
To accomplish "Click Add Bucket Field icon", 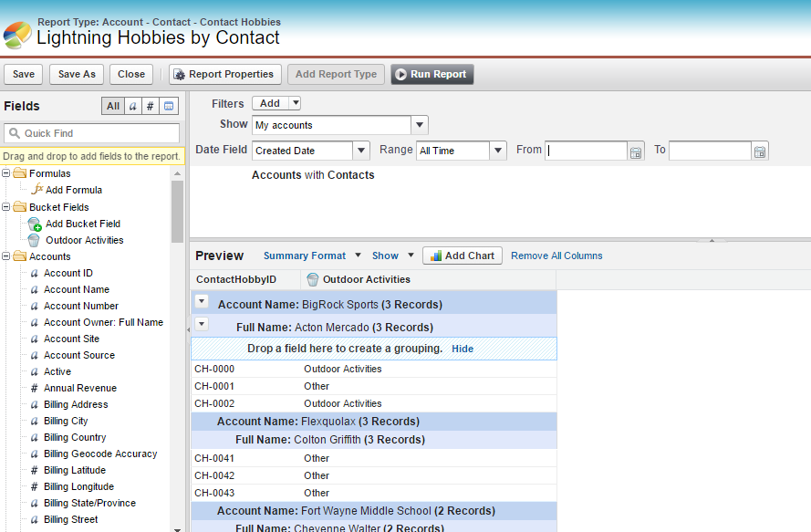I will coord(34,224).
